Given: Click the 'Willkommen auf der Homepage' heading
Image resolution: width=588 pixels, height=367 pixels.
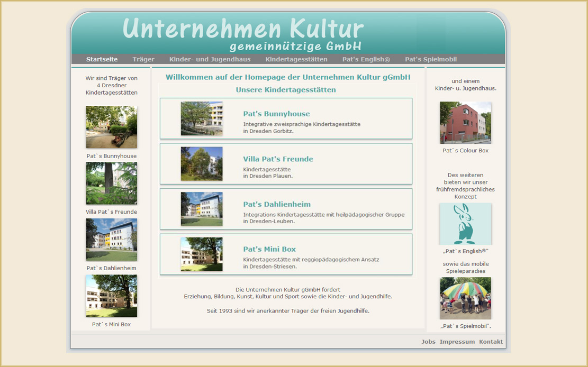Looking at the screenshot, I should 288,77.
